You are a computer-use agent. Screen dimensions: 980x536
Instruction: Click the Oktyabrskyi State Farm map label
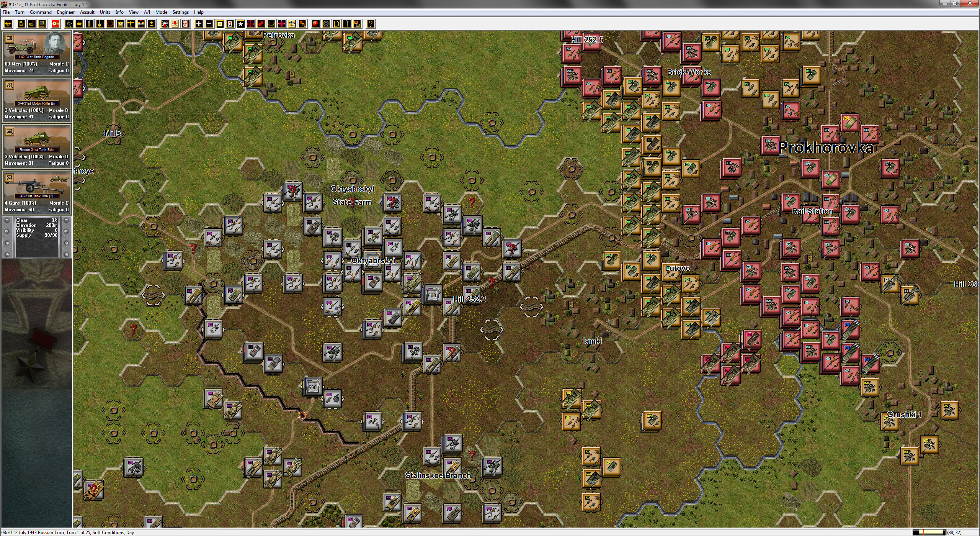coord(352,195)
